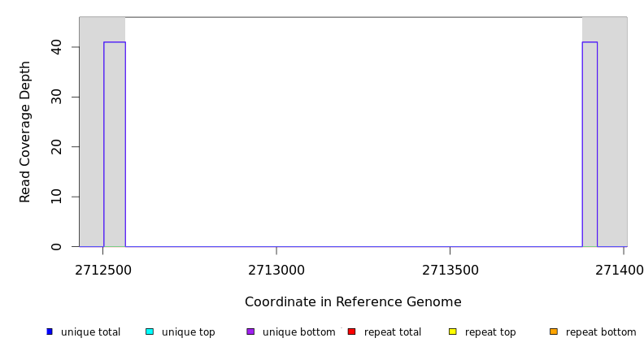Select the 'unique total' legend label
The width and height of the screenshot is (644, 351).
pyautogui.click(x=90, y=332)
